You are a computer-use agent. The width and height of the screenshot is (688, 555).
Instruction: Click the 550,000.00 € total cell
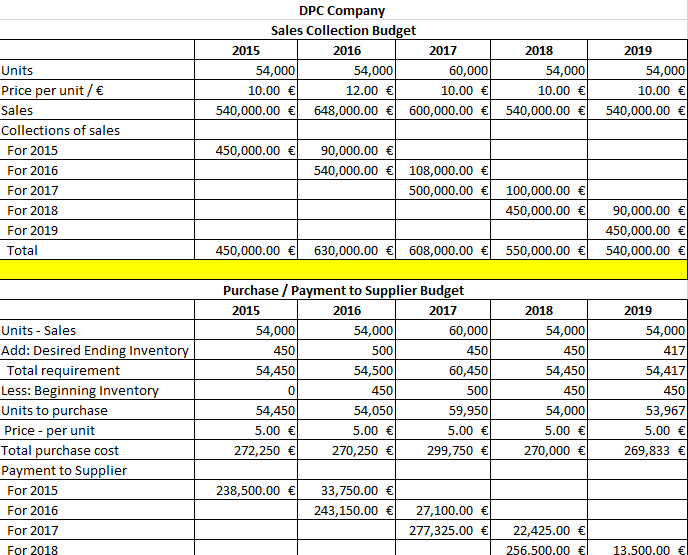(x=545, y=250)
